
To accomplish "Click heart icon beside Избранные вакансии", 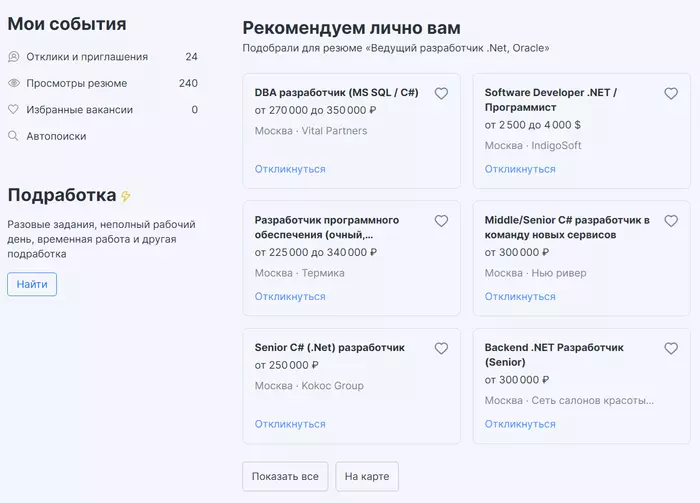I will coord(14,110).
